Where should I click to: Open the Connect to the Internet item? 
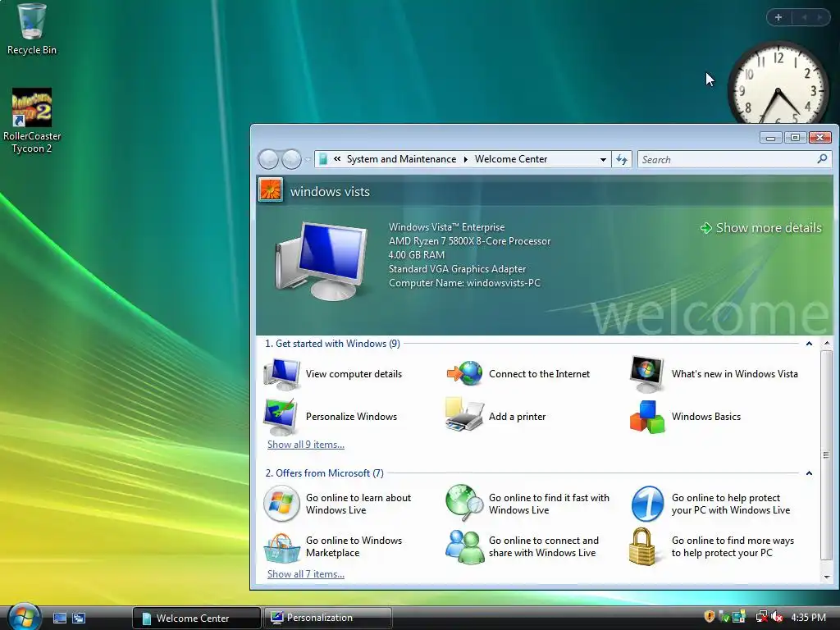518,374
